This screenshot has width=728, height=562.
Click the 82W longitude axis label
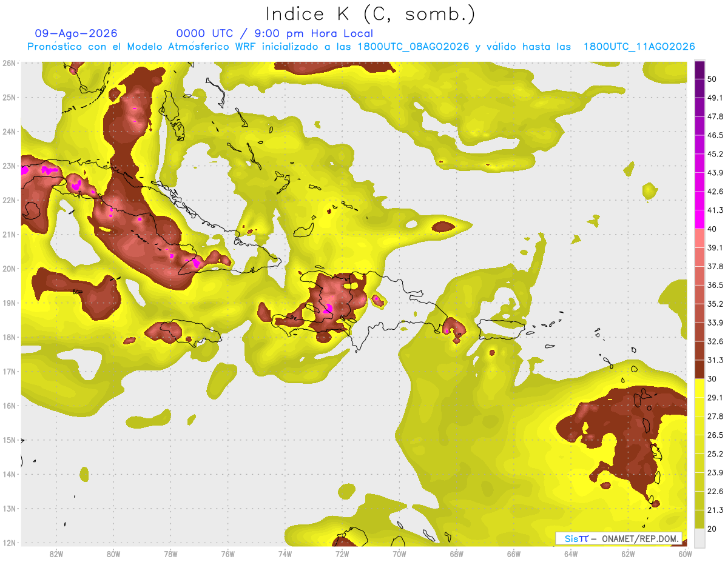[x=56, y=554]
